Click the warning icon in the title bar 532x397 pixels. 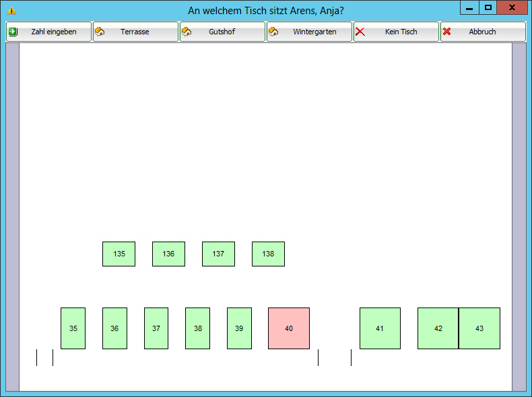(x=11, y=10)
